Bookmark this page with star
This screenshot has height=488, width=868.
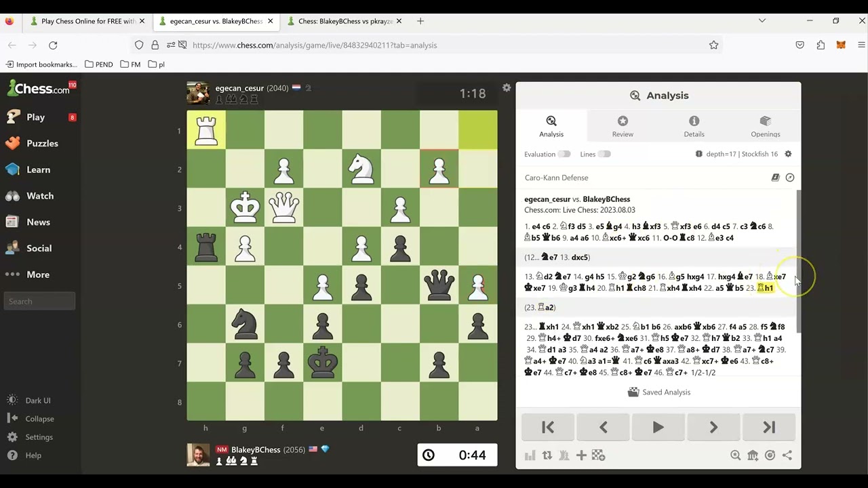[x=713, y=45]
